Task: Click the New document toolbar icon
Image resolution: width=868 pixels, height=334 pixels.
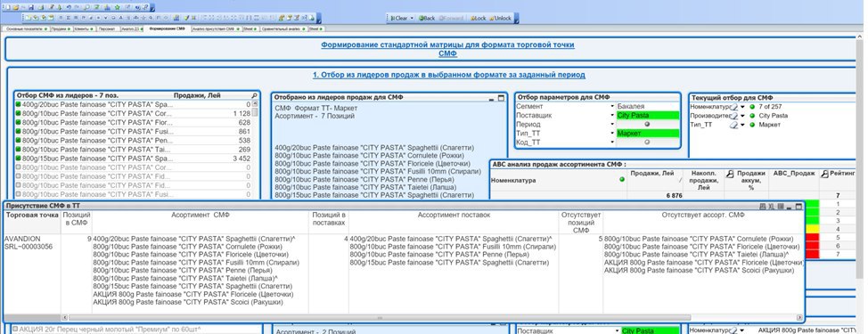Action: pos(8,7)
